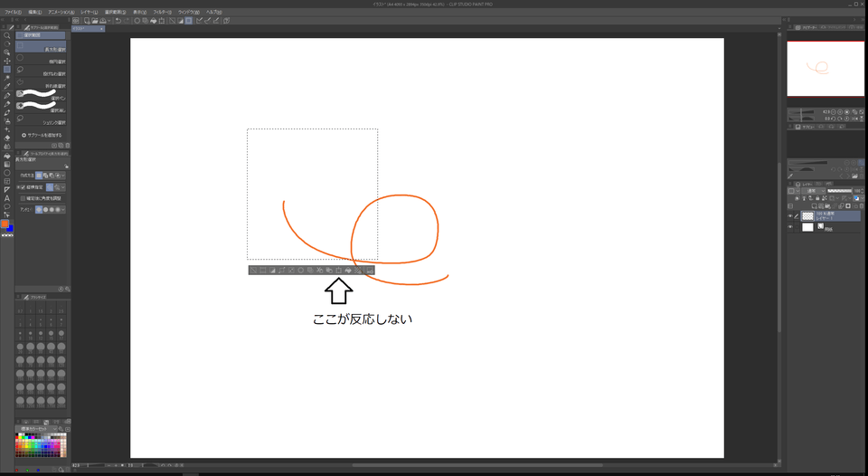This screenshot has height=476, width=868.
Task: Click blue background color swatch
Action: click(11, 229)
